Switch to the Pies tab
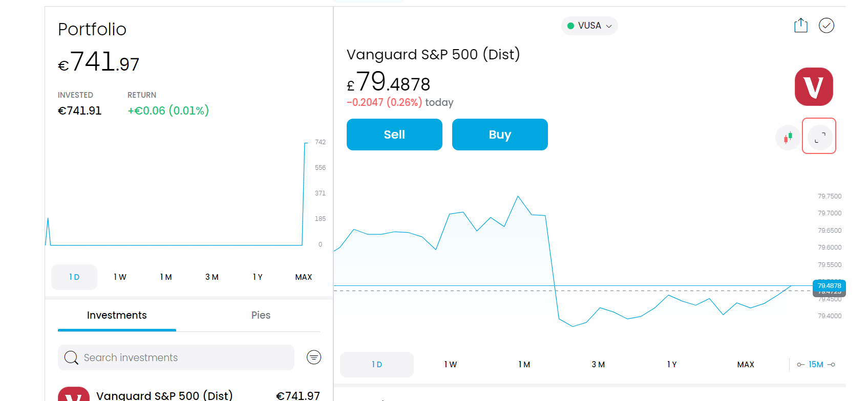The image size is (868, 401). (x=261, y=315)
